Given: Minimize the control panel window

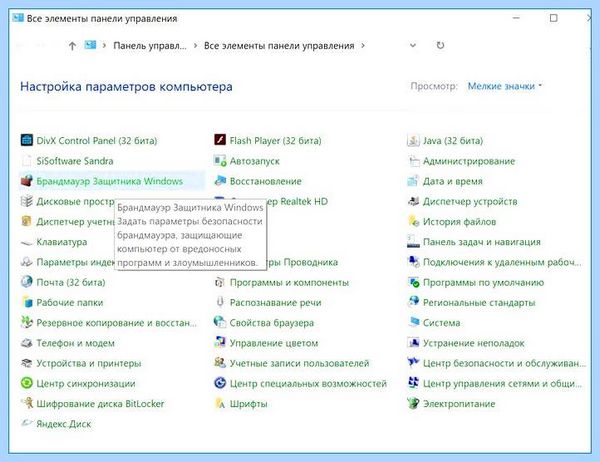Looking at the screenshot, I should pos(516,18).
